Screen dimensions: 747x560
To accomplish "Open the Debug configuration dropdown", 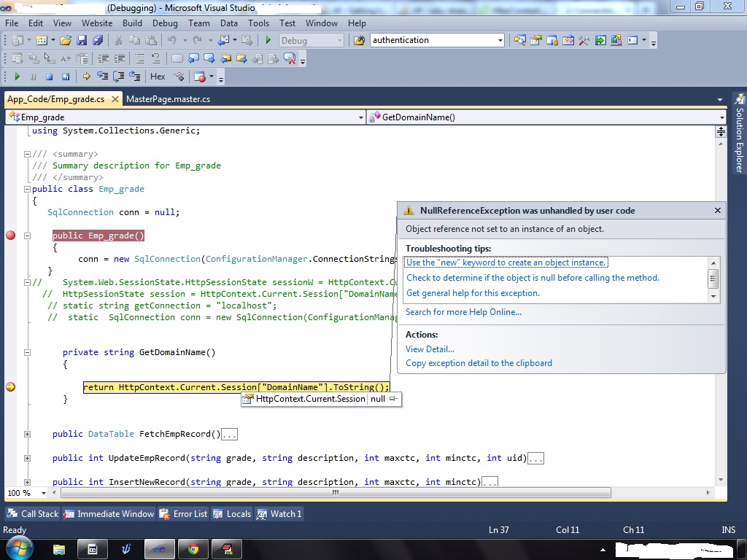I will (x=311, y=41).
